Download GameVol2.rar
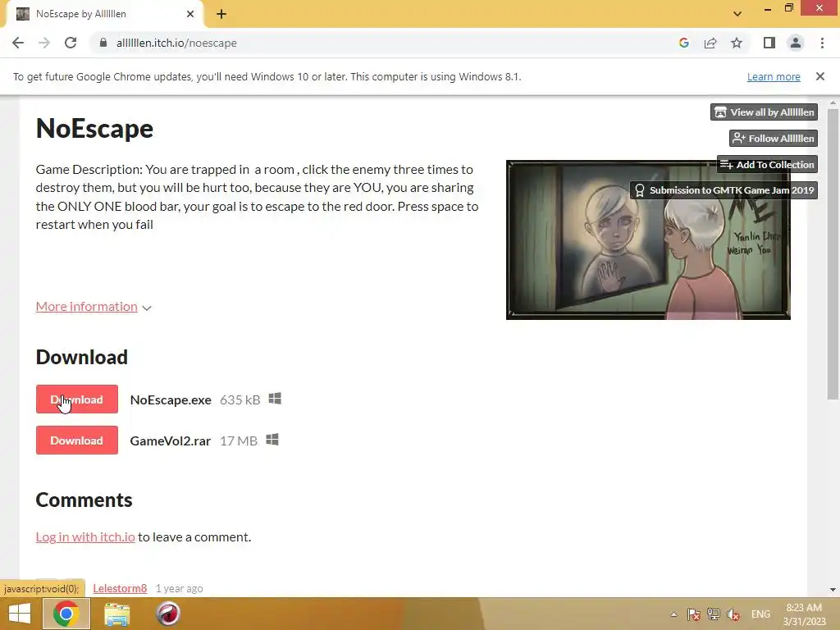The image size is (840, 630). pyautogui.click(x=76, y=441)
